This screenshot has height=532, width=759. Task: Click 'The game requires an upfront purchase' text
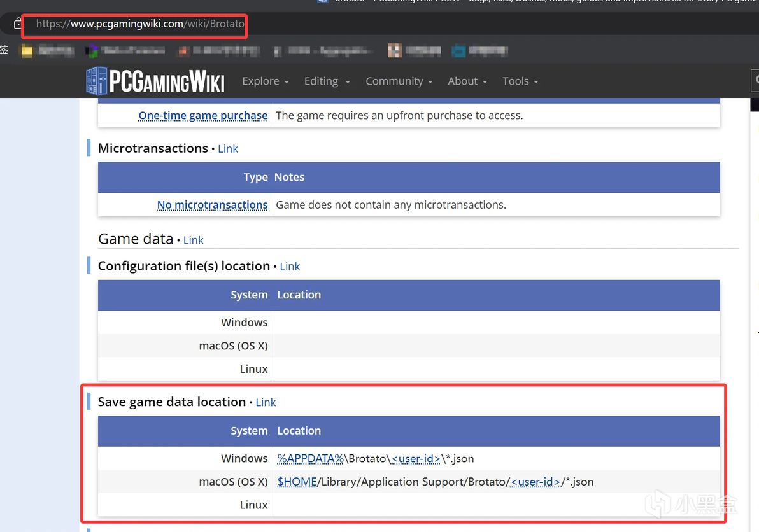point(399,116)
